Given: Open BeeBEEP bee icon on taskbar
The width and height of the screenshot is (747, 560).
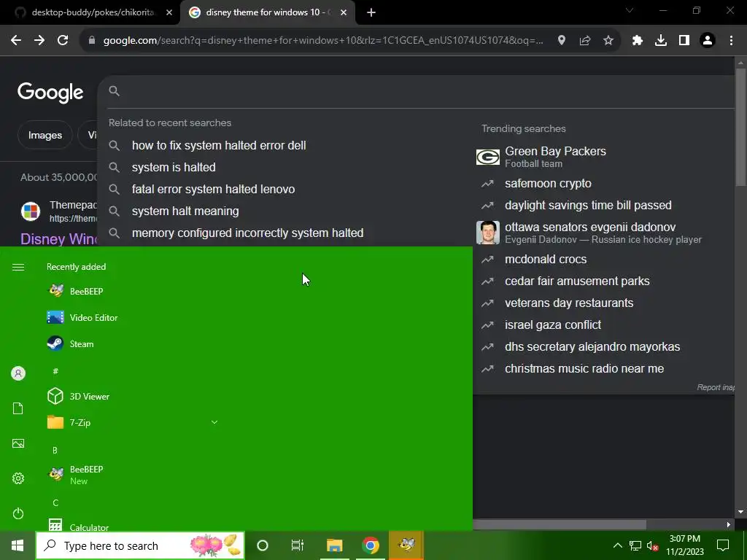Looking at the screenshot, I should [x=406, y=545].
